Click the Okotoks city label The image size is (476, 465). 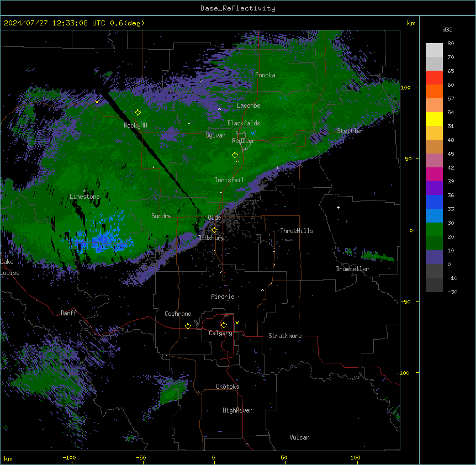click(228, 387)
